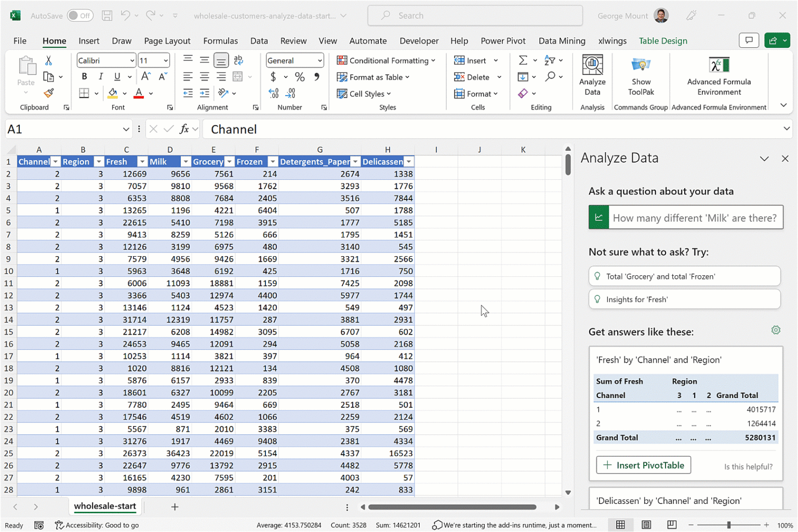Image resolution: width=798 pixels, height=532 pixels.
Task: Click the Insert PivotTable button
Action: point(643,465)
